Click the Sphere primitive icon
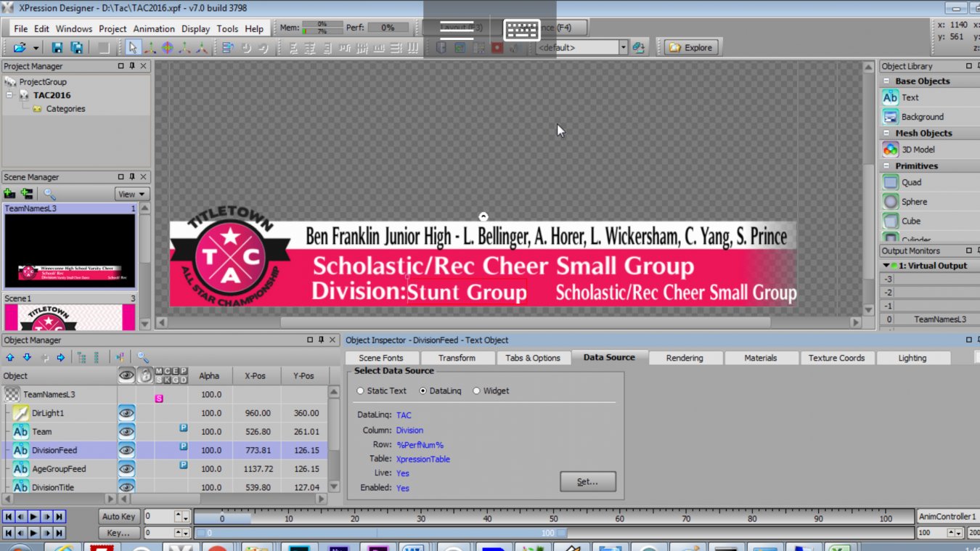The height and width of the screenshot is (551, 980). click(x=891, y=202)
